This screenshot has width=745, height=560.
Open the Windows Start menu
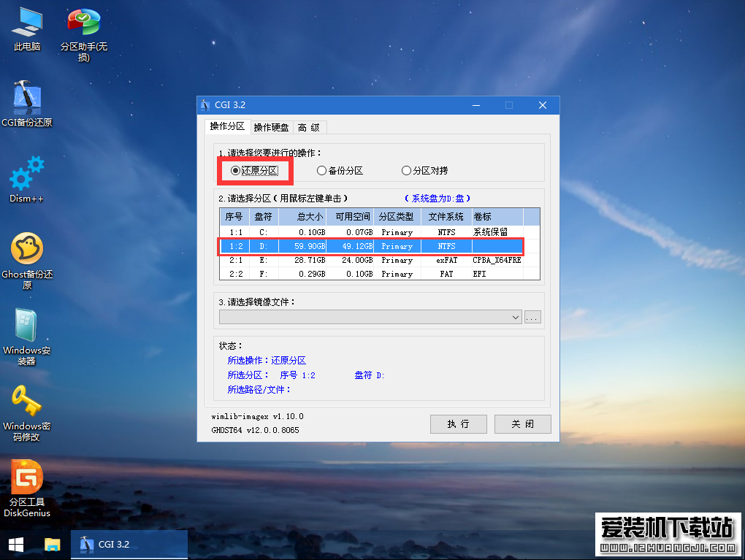pos(16,545)
